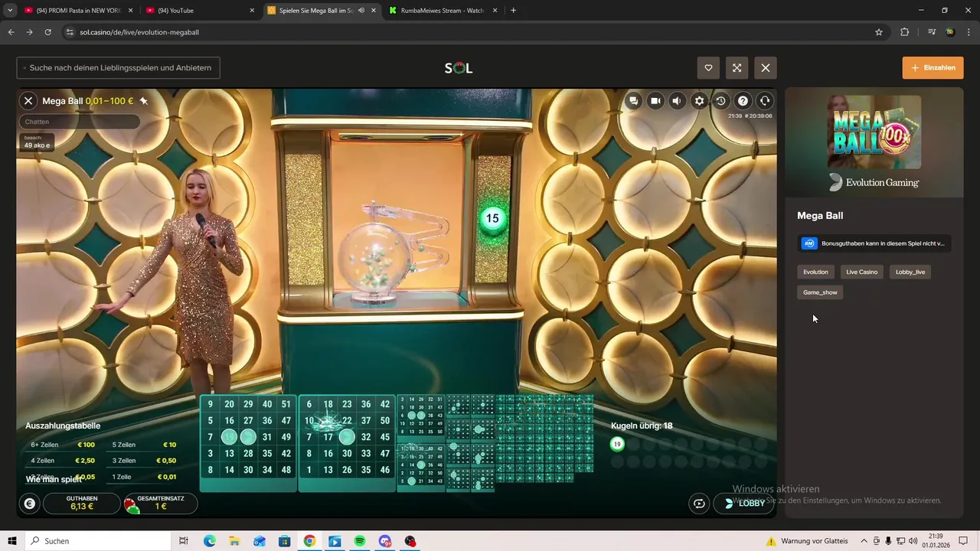This screenshot has width=980, height=551.
Task: Toggle fullscreen expand arrows button
Action: [x=737, y=68]
